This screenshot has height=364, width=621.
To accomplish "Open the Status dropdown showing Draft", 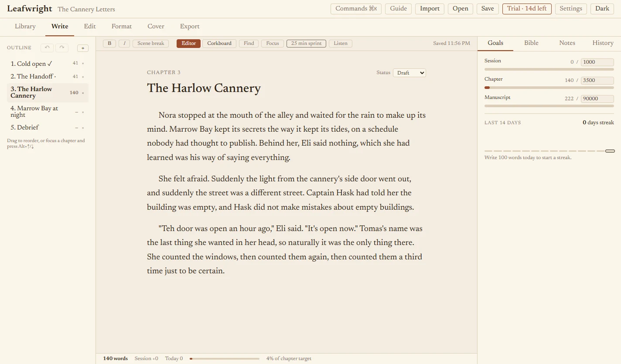I will point(409,73).
